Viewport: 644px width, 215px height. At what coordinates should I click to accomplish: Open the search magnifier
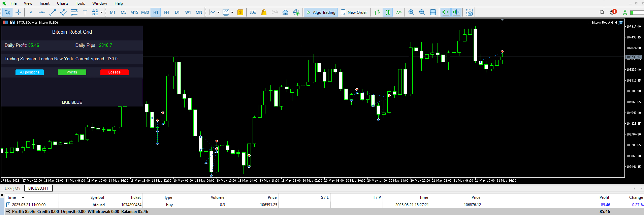click(602, 12)
